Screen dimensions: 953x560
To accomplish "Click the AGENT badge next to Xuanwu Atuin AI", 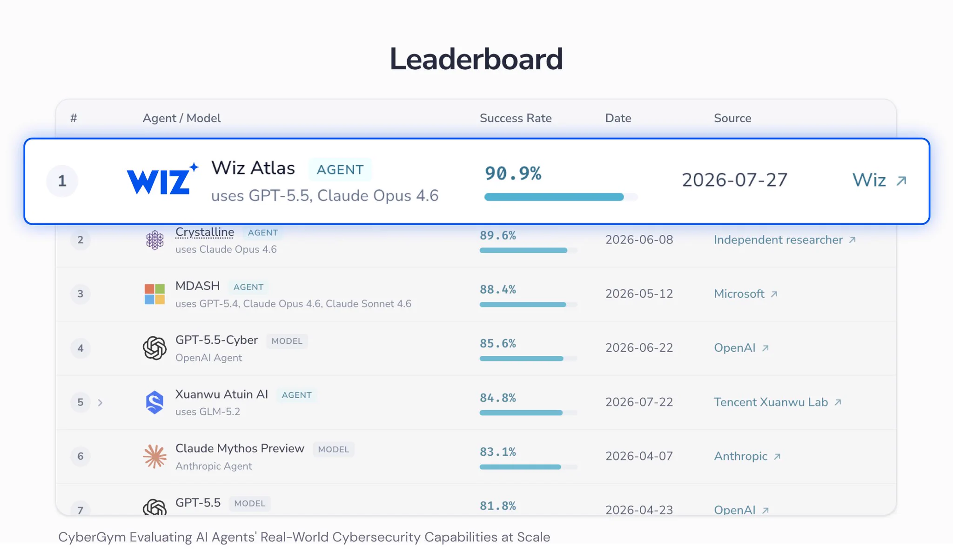I will pyautogui.click(x=297, y=395).
